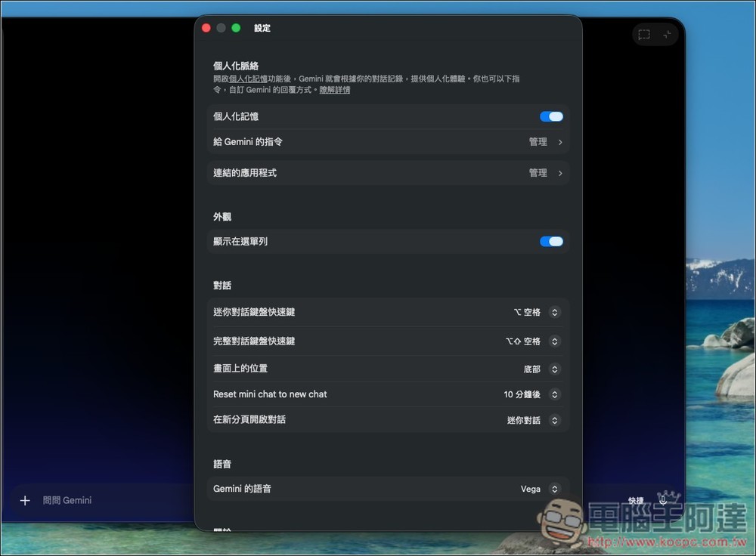
Task: Start a new chat with the plus icon
Action: point(24,500)
